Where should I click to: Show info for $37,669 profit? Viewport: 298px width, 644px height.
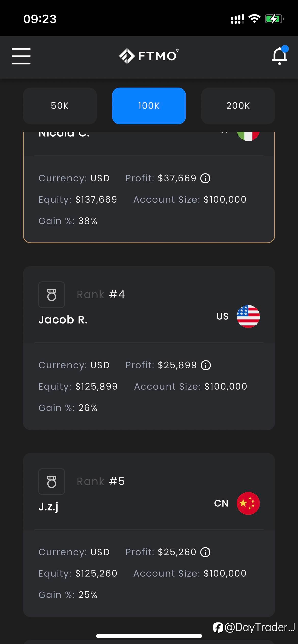point(205,178)
